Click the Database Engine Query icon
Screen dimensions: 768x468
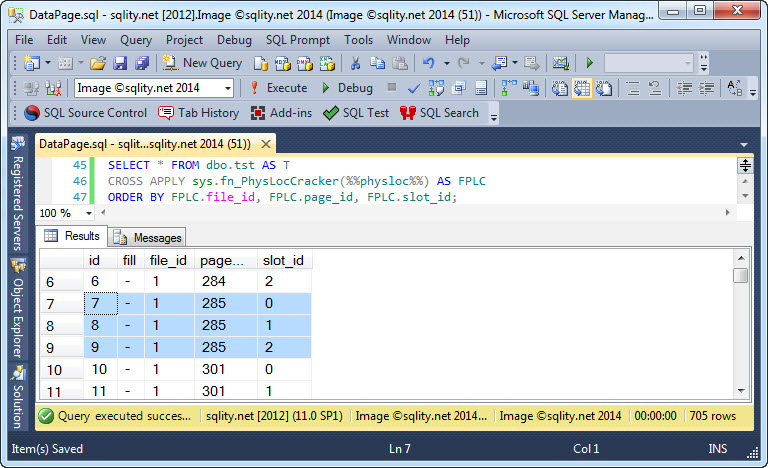coord(261,63)
